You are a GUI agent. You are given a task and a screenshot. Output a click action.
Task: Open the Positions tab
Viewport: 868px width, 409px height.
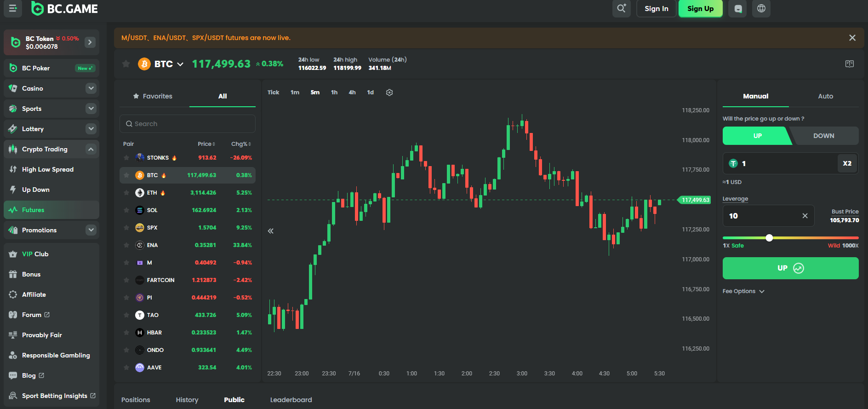(136, 400)
